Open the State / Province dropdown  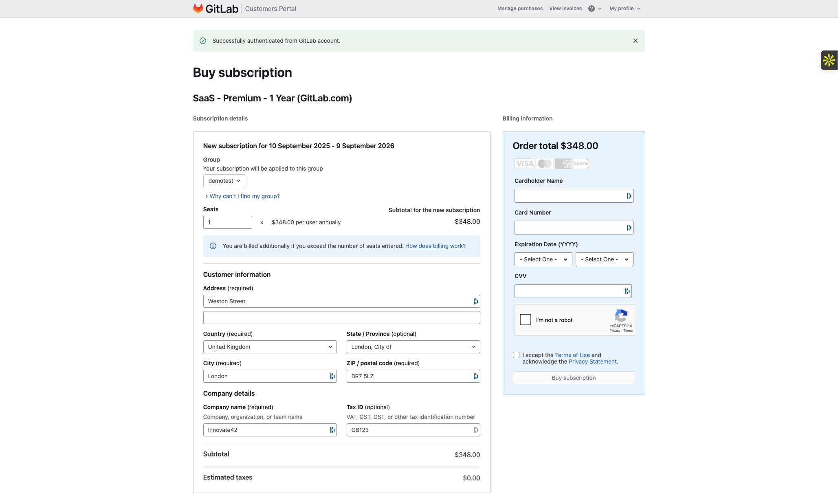click(413, 347)
